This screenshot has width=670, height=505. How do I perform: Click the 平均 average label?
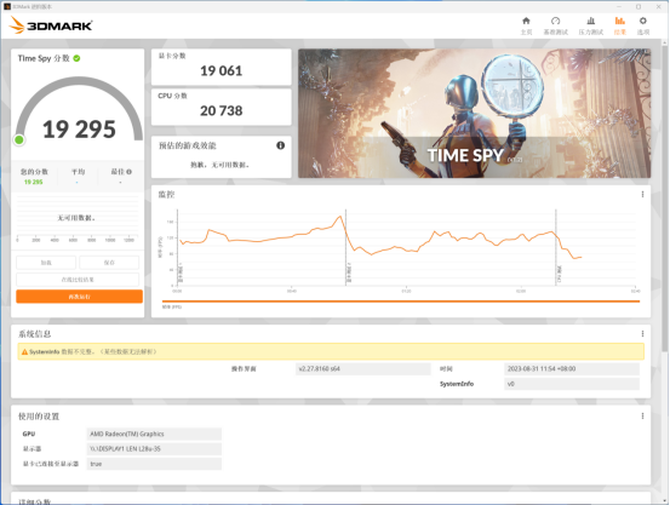pyautogui.click(x=78, y=172)
